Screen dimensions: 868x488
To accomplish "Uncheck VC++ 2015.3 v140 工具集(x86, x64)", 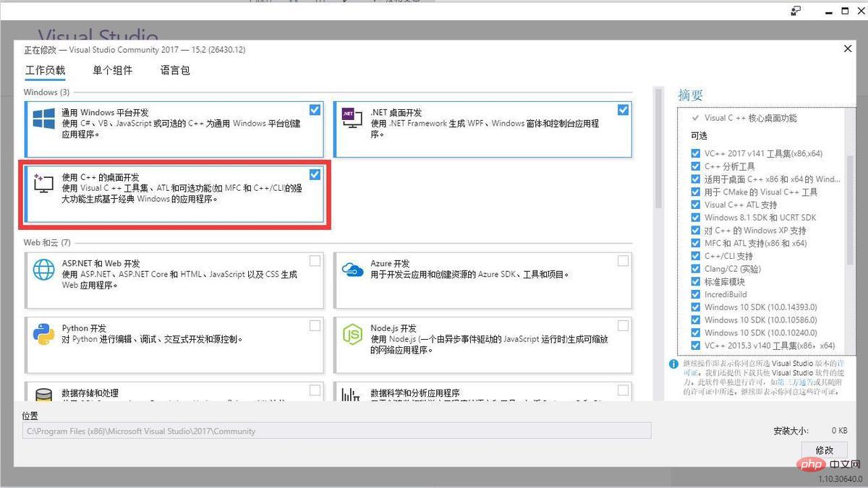I will pos(696,346).
